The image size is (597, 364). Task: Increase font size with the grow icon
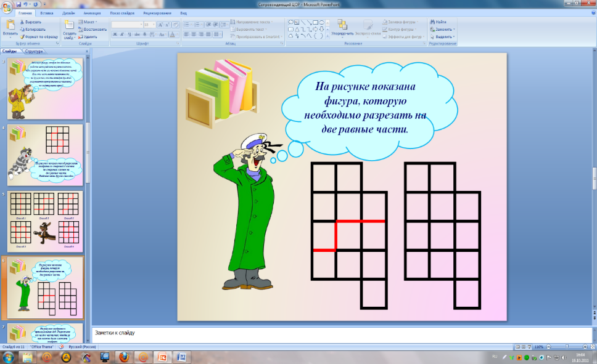(160, 25)
